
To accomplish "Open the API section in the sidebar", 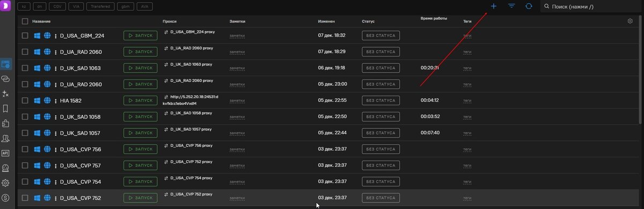I will click(6, 153).
